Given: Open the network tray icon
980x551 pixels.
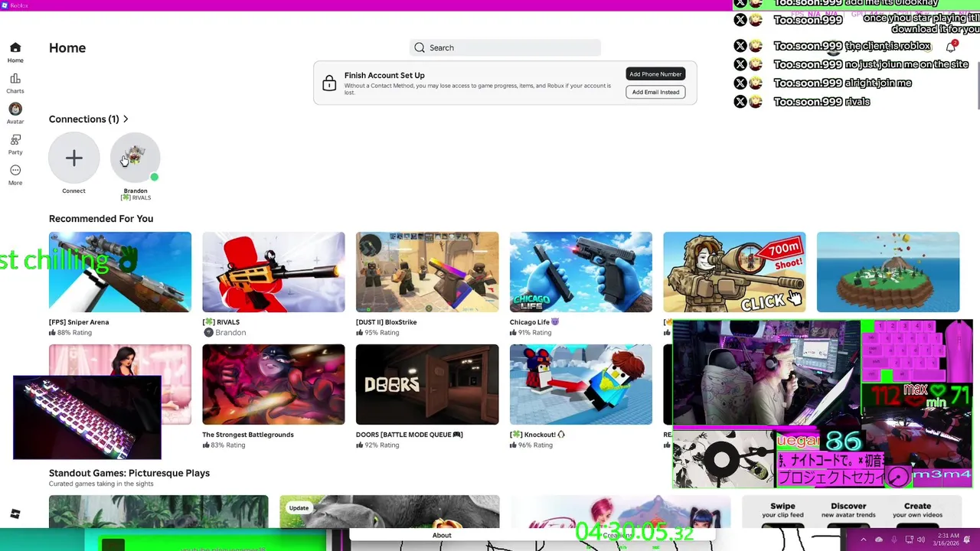Looking at the screenshot, I should [909, 540].
